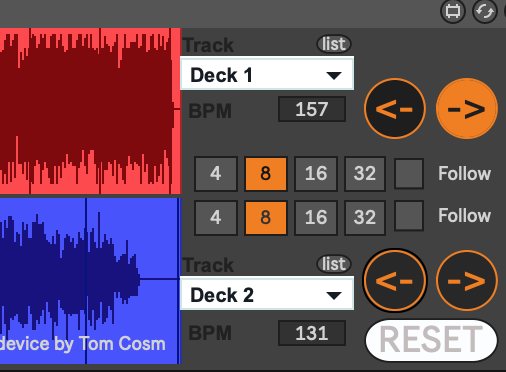
Task: Toggle the active 8 button in lower row
Action: (266, 218)
